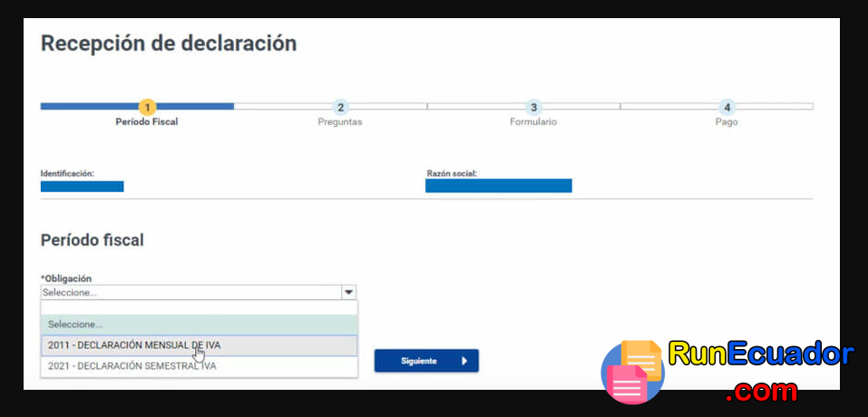Click the Período fiscal section heading
Viewport: 868px width, 417px height.
point(93,240)
